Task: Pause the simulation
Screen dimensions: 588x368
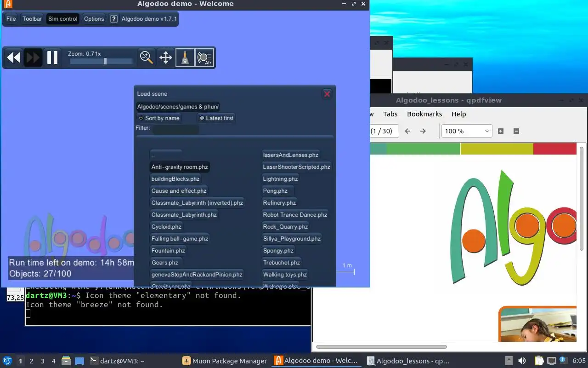Action: (x=52, y=57)
